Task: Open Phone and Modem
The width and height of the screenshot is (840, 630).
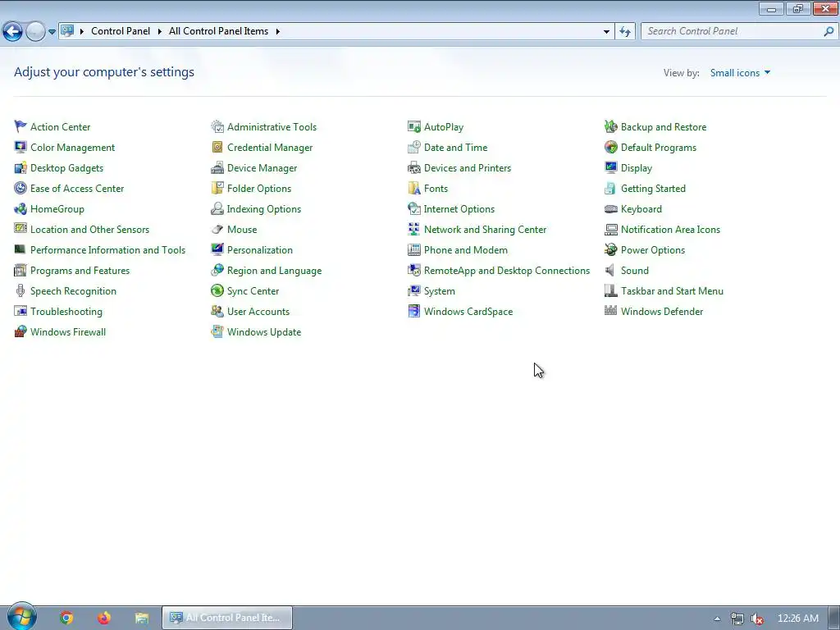Action: [466, 249]
